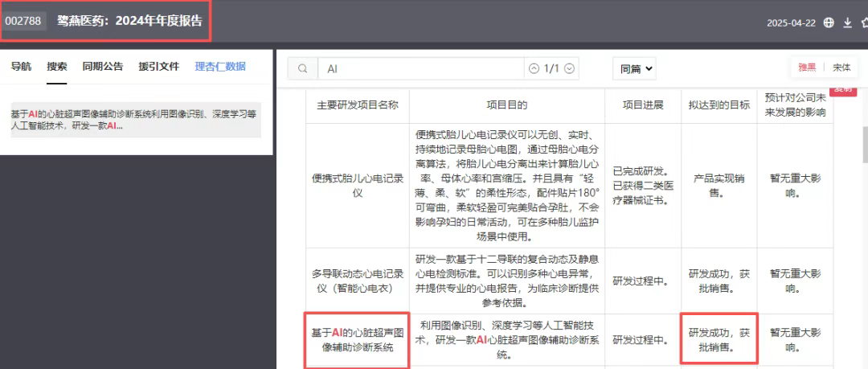Click the globe language icon

click(x=829, y=23)
